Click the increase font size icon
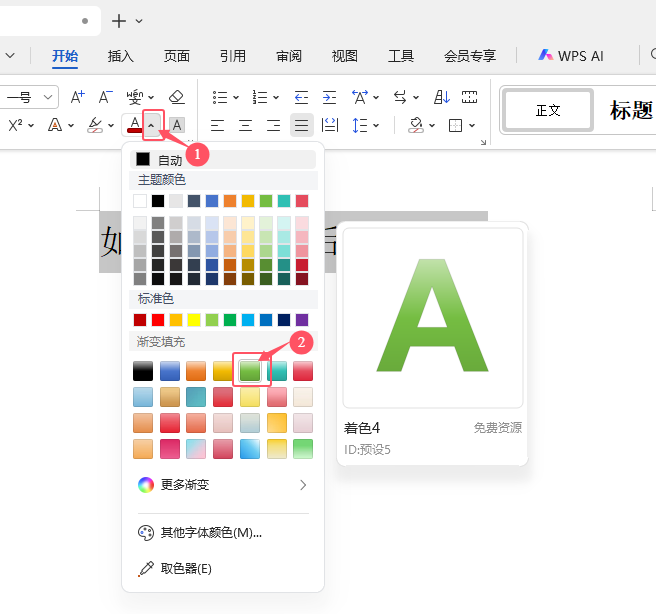656x614 pixels. click(77, 97)
